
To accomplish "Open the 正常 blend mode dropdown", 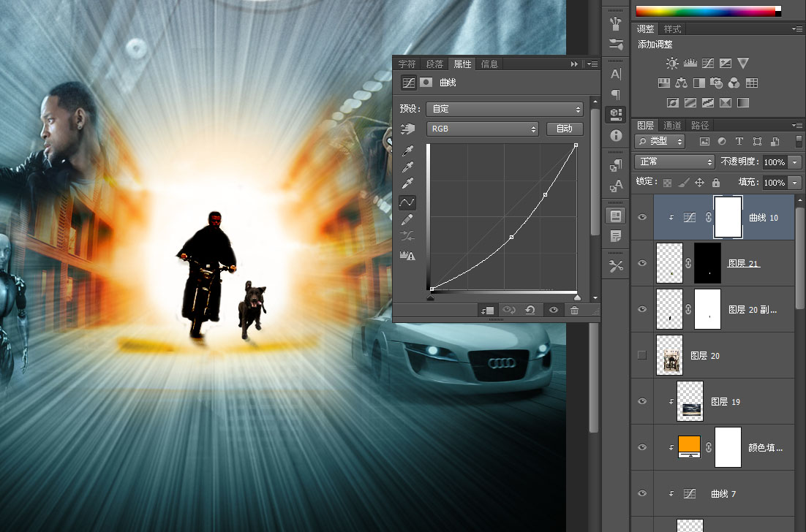I will coord(674,161).
